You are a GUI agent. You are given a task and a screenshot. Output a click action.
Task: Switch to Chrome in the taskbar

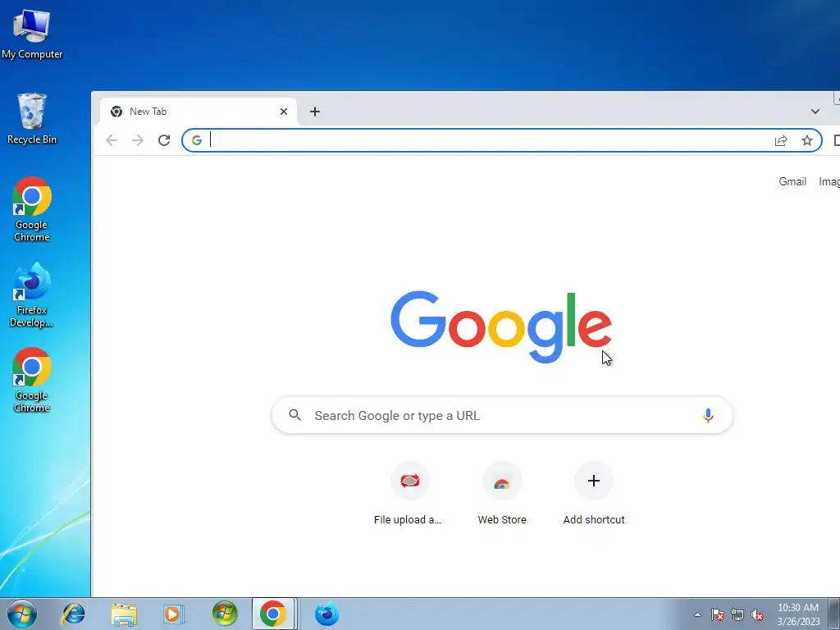tap(273, 614)
